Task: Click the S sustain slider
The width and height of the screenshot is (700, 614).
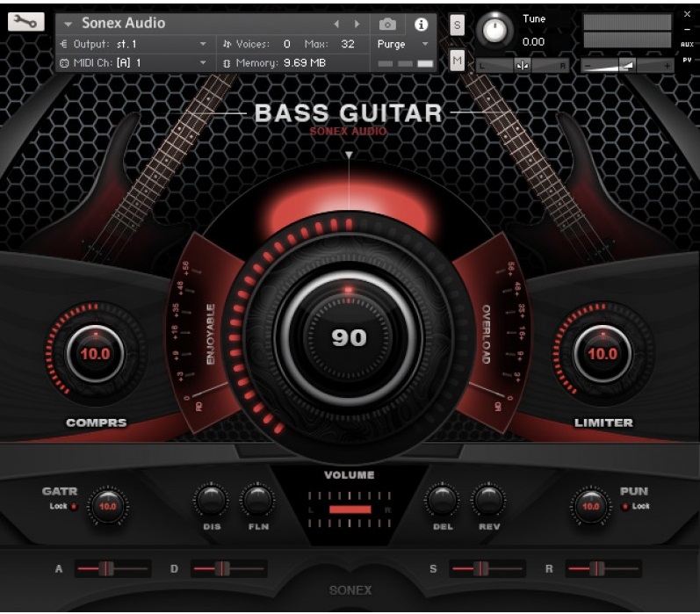Action: tap(487, 569)
